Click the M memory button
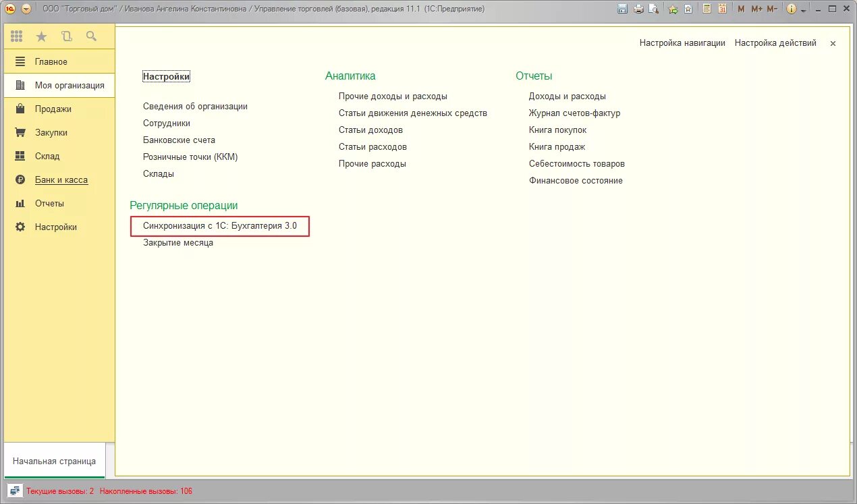Screen dimensions: 857x504 click(742, 9)
